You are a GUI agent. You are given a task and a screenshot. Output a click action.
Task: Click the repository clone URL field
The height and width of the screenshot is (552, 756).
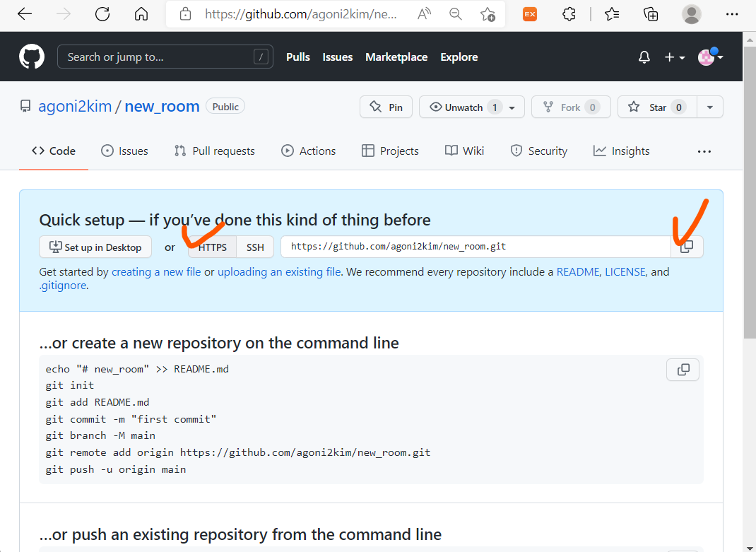click(476, 247)
